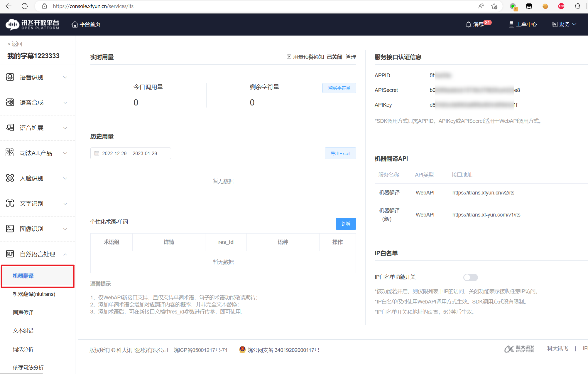588x374 pixels.
Task: Open the ABP extension icon
Action: [561, 6]
